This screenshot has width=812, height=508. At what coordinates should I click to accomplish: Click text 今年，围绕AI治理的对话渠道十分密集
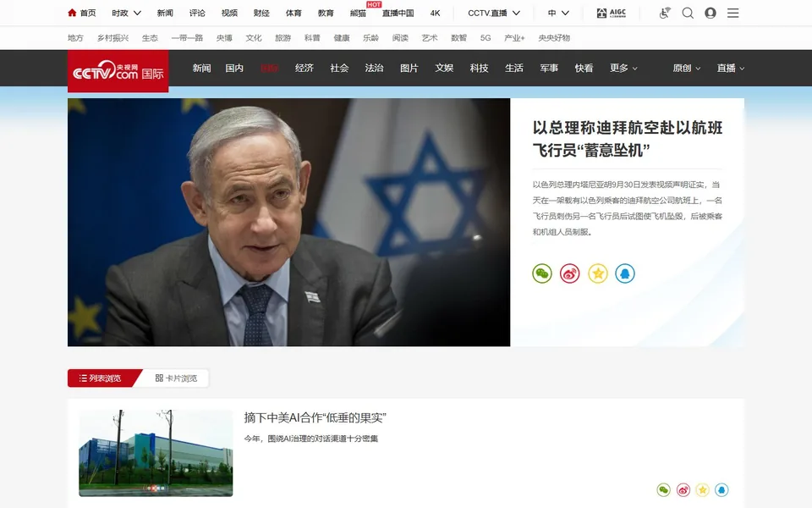pos(310,439)
